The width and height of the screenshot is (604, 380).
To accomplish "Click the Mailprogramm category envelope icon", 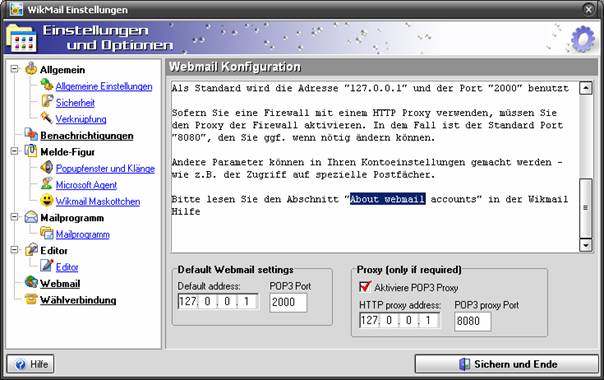I will [31, 217].
